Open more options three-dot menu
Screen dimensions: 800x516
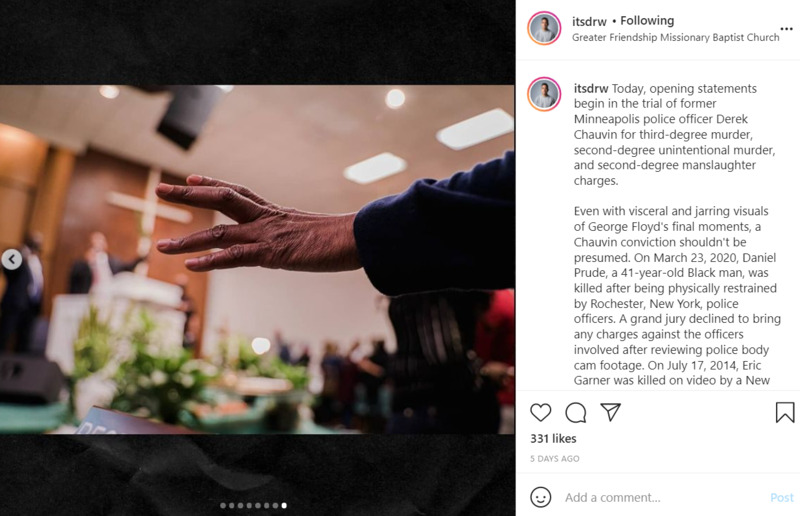point(786,29)
